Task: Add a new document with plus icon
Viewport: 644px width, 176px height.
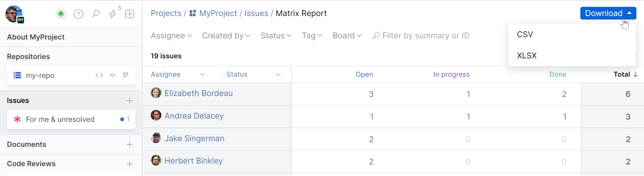Action: (x=130, y=145)
